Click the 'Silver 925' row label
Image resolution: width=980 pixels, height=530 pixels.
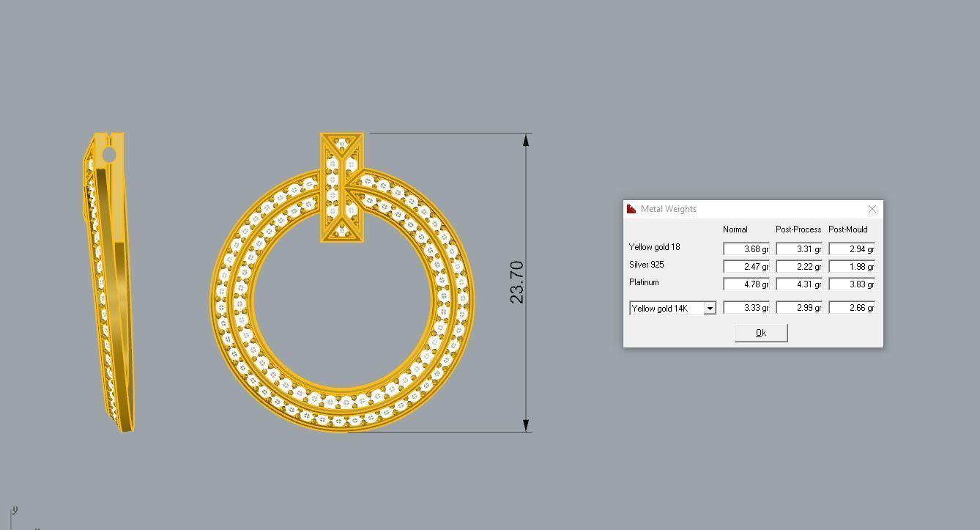pyautogui.click(x=647, y=265)
